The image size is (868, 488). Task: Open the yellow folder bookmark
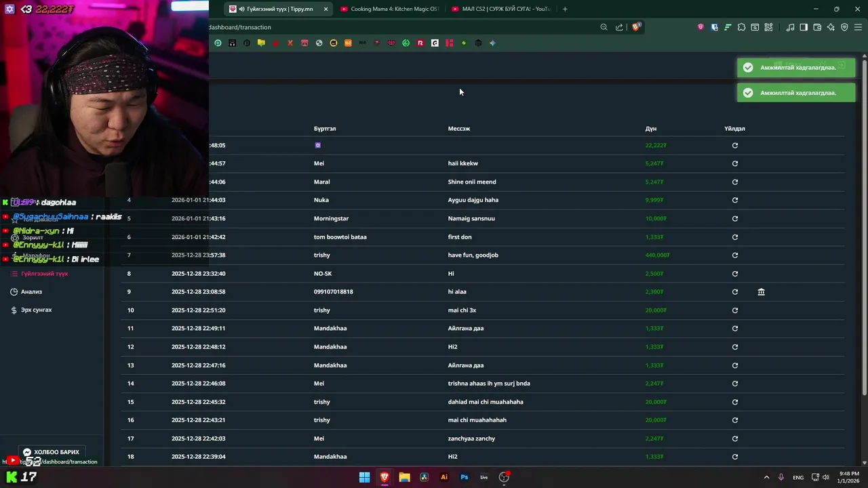click(x=261, y=43)
